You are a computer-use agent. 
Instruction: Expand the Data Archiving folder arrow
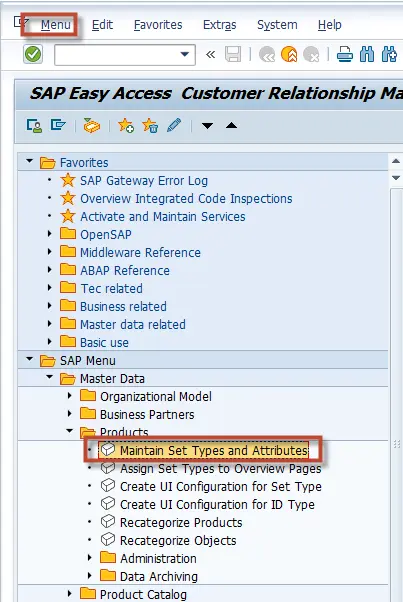(x=89, y=576)
